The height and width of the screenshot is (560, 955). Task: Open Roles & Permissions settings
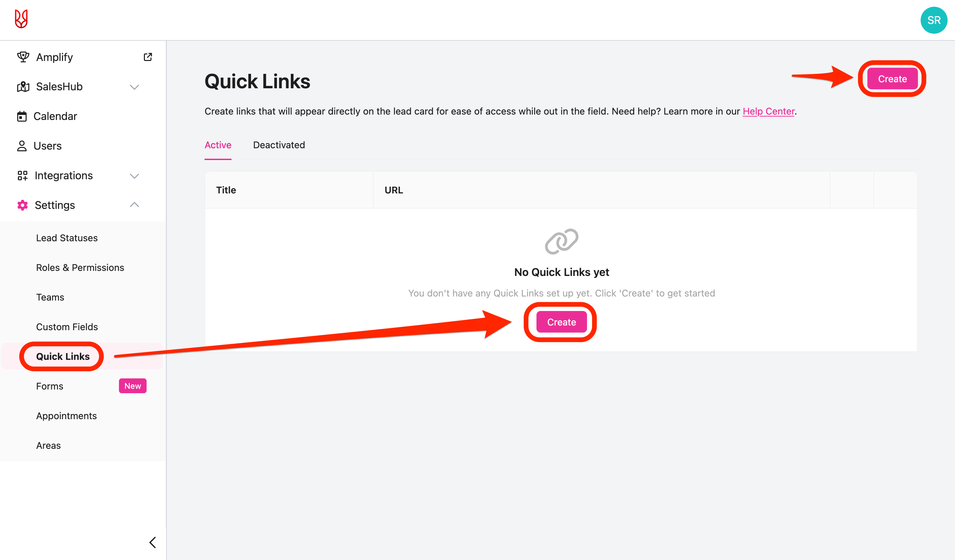pyautogui.click(x=80, y=268)
